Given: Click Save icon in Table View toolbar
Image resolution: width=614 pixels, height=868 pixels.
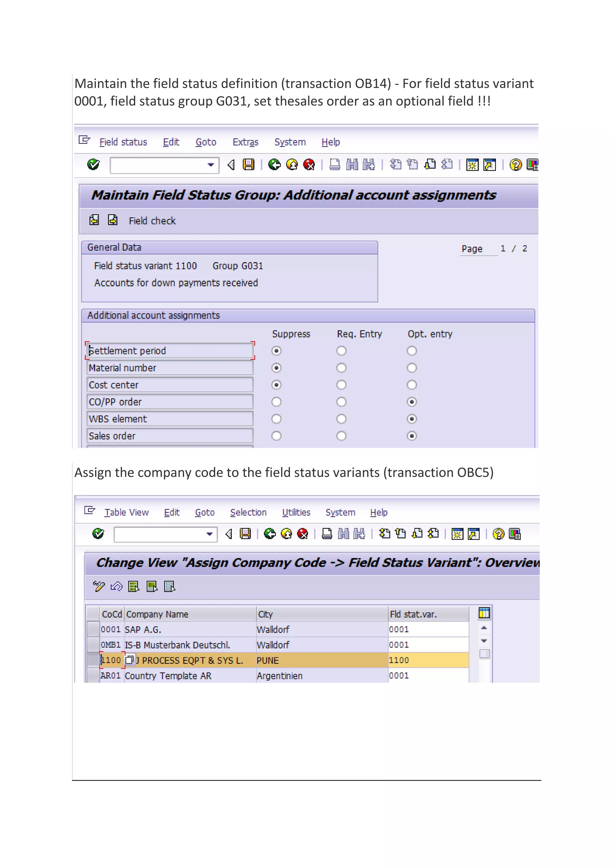Looking at the screenshot, I should point(245,534).
